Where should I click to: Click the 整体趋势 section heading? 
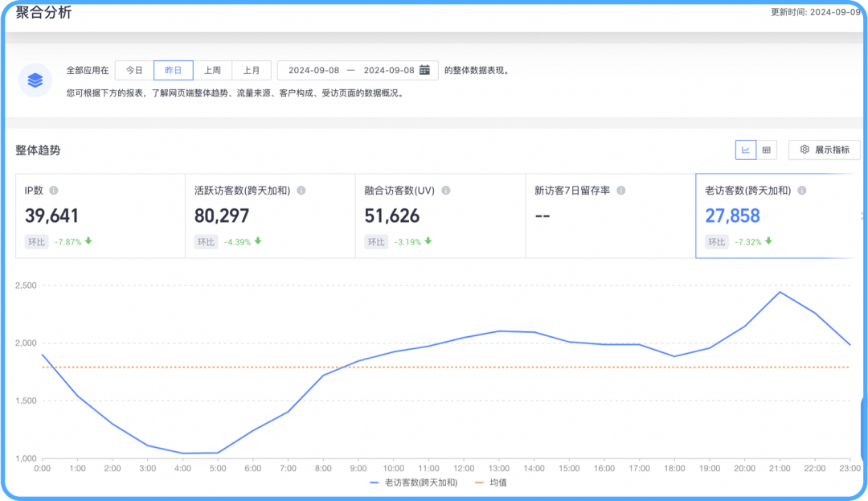[38, 150]
